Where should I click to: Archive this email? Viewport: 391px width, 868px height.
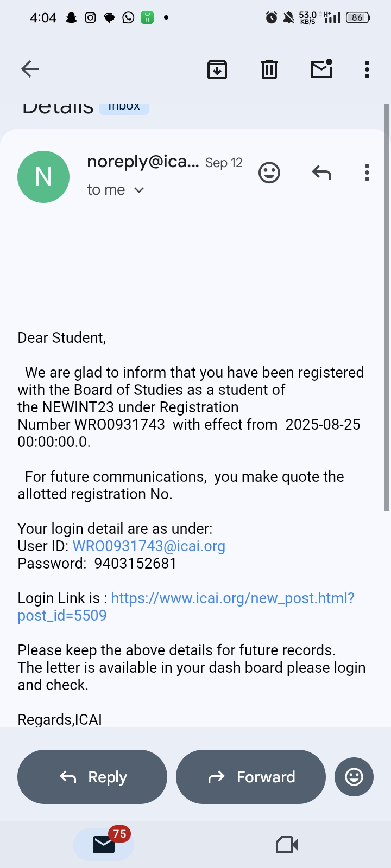217,69
